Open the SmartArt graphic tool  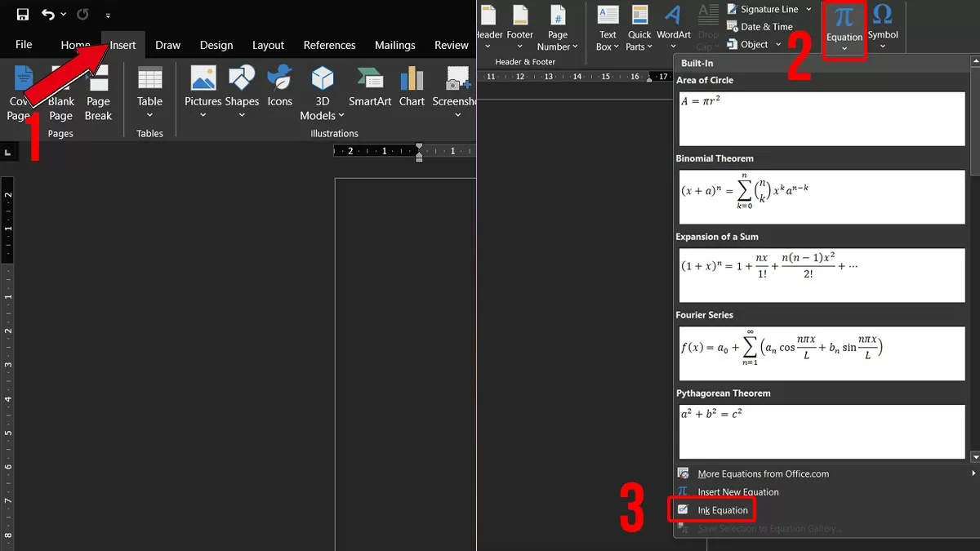(370, 90)
